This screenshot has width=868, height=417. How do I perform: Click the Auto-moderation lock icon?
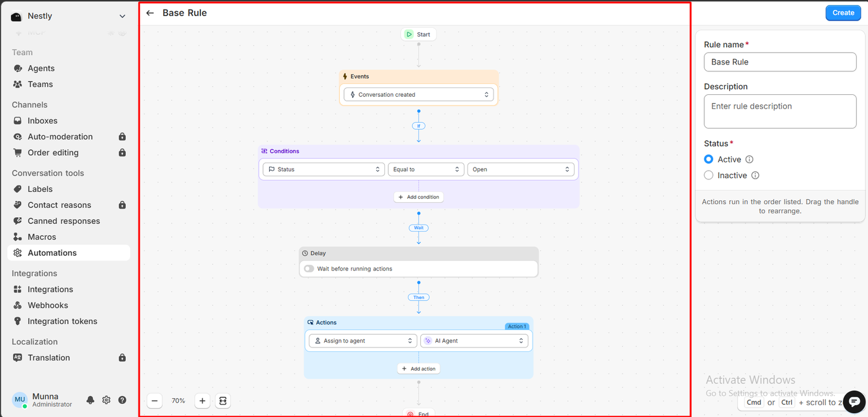[x=122, y=137]
